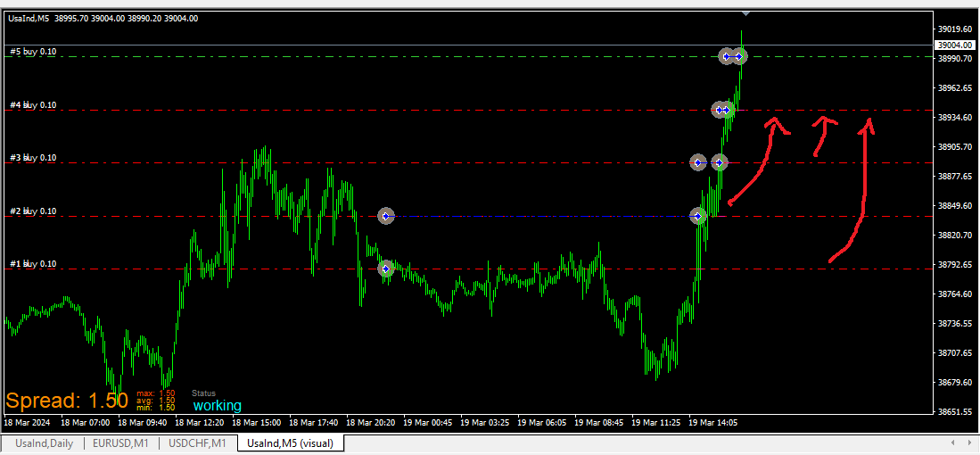This screenshot has width=980, height=455.
Task: Click the 38934.60 price scale value
Action: [x=956, y=117]
